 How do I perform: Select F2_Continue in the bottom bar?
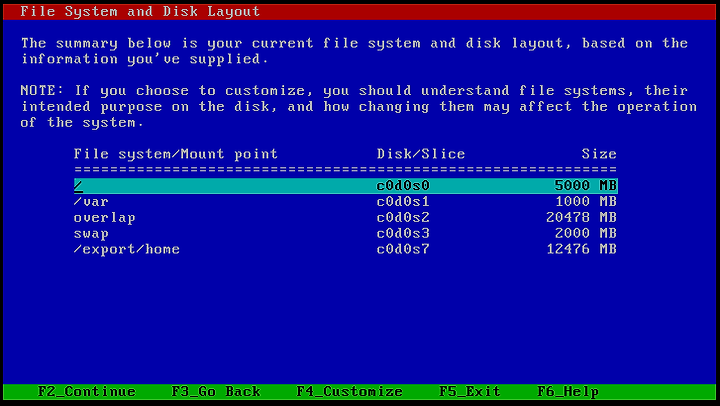coord(87,392)
